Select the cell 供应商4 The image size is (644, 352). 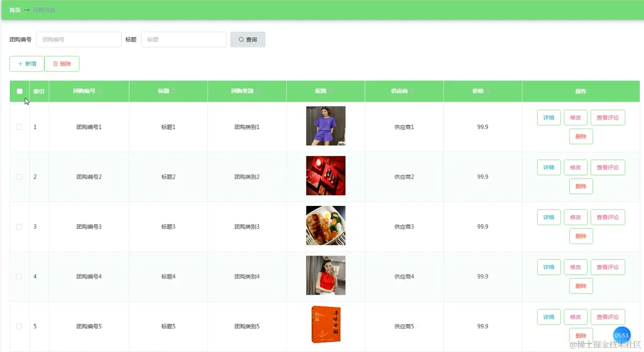coord(404,277)
